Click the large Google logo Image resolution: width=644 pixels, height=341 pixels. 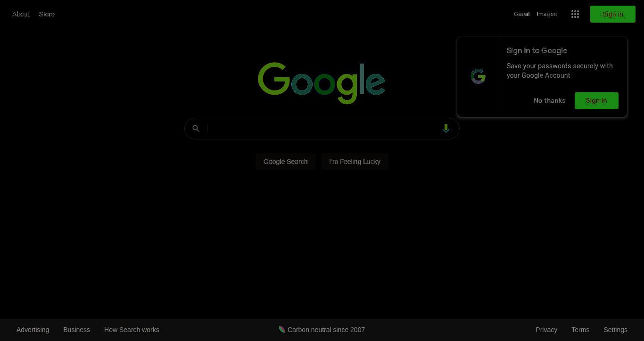coord(322,83)
